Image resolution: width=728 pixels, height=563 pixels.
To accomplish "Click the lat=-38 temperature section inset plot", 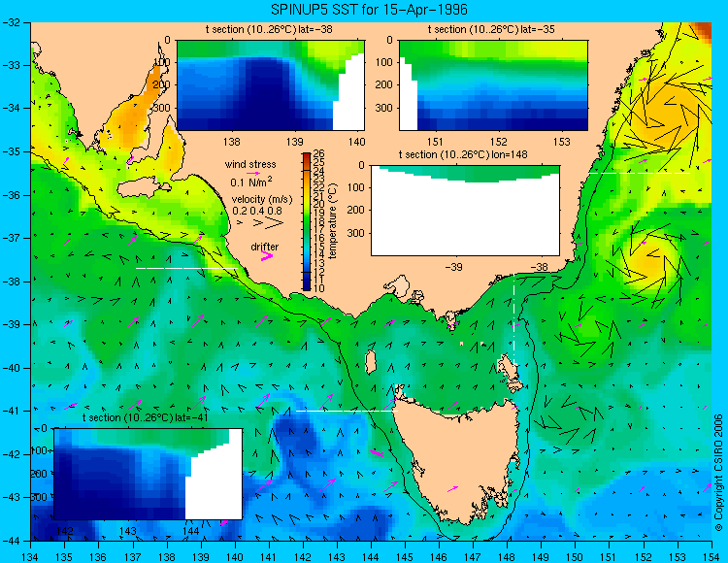I will pyautogui.click(x=271, y=85).
